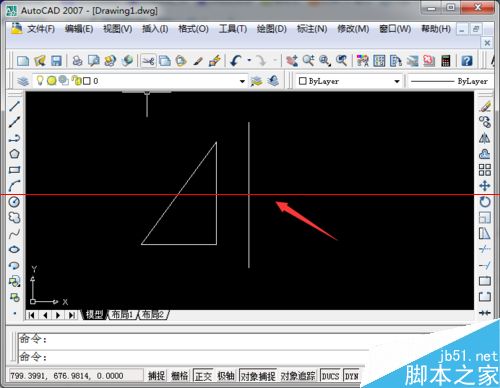Select the Polygon draw tool
This screenshot has height=388, width=500.
click(14, 154)
